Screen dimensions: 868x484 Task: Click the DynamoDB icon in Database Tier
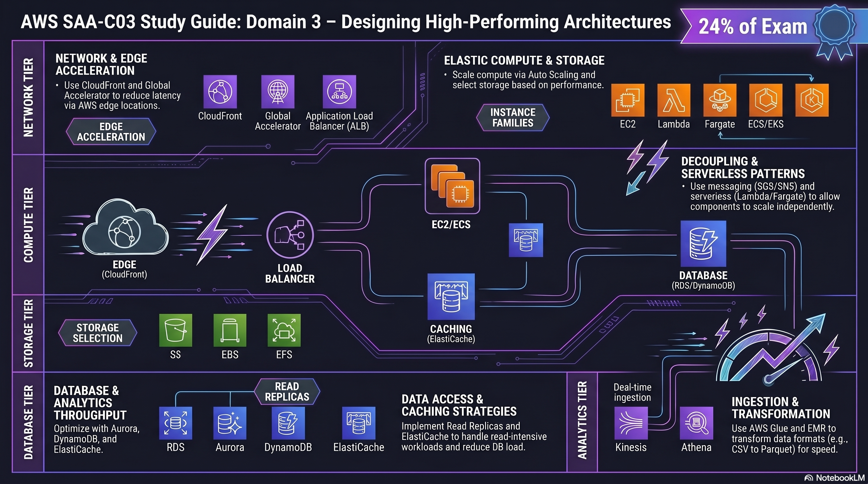pyautogui.click(x=288, y=423)
